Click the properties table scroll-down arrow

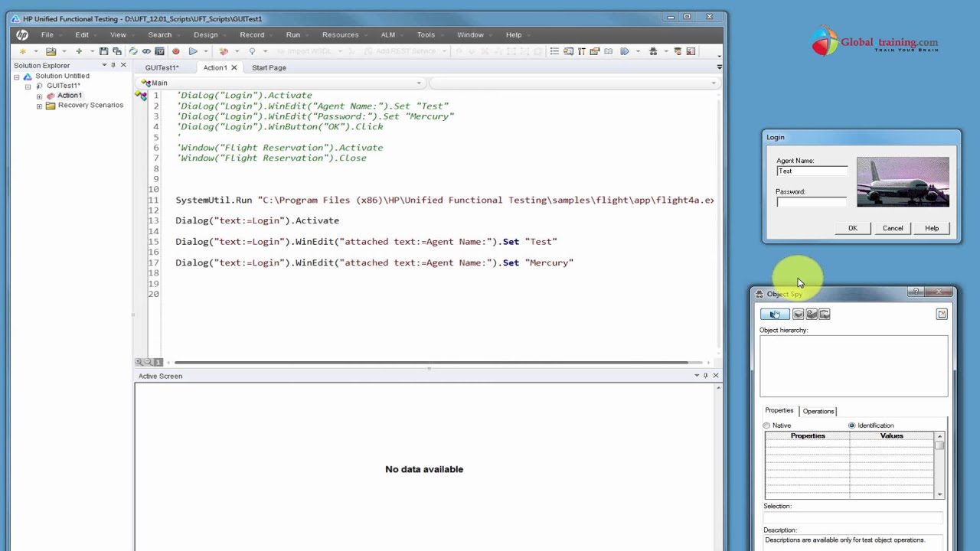coord(939,494)
